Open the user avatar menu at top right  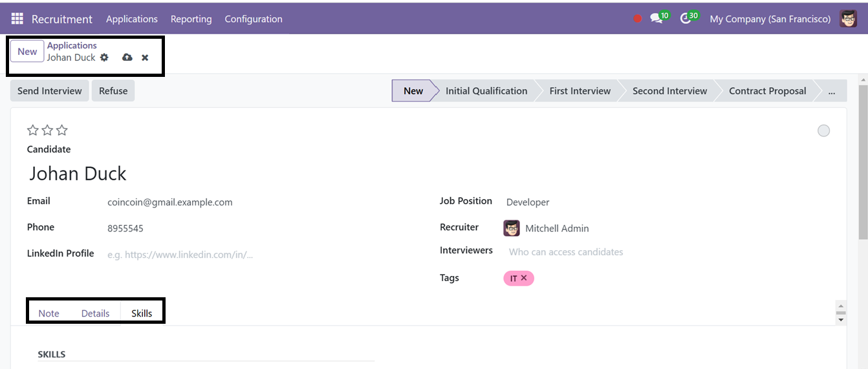[849, 19]
